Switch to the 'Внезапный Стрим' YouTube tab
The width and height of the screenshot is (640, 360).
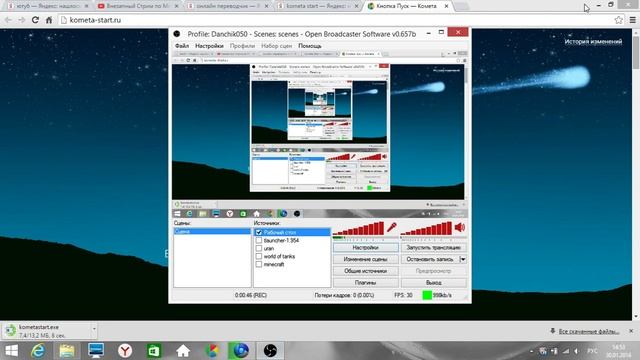[138, 6]
